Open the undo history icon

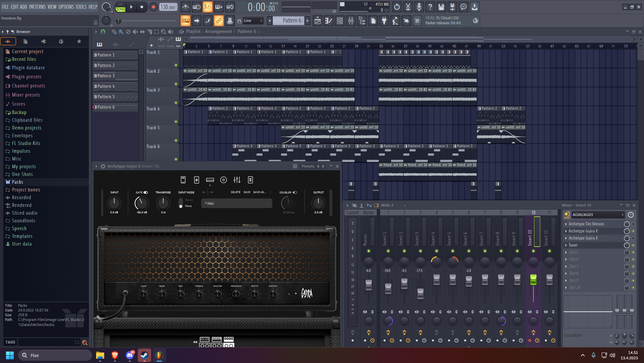click(397, 7)
